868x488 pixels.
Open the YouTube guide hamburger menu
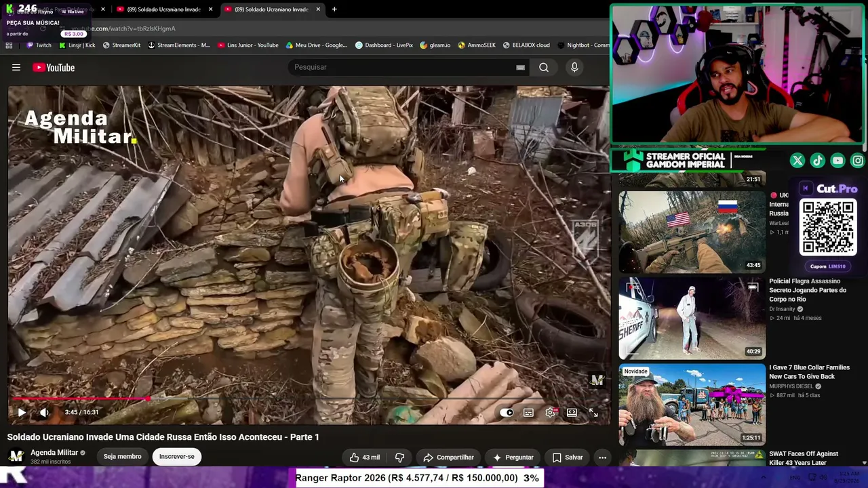click(16, 68)
